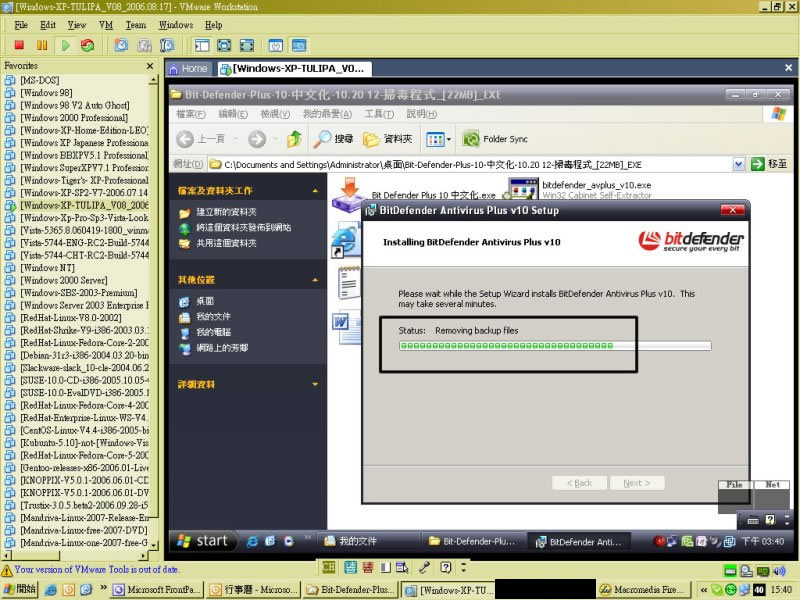Take a snapshot using the first snapshot icon

click(x=121, y=45)
